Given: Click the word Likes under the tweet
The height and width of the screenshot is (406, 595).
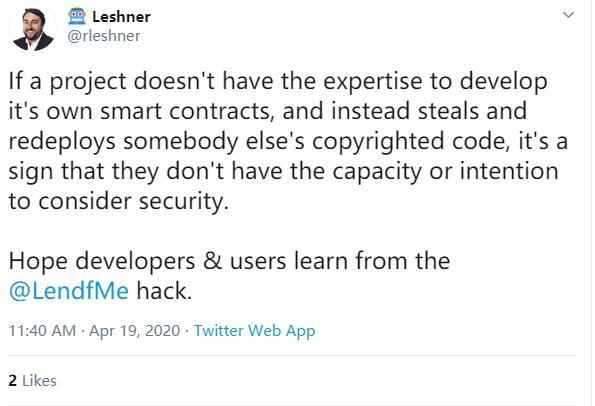Looking at the screenshot, I should tap(39, 381).
